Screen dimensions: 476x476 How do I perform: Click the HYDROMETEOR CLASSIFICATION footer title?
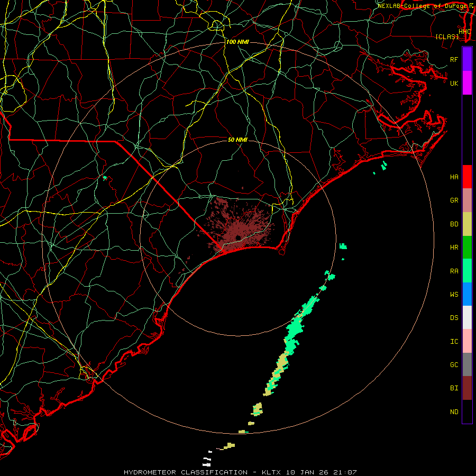[x=186, y=472]
